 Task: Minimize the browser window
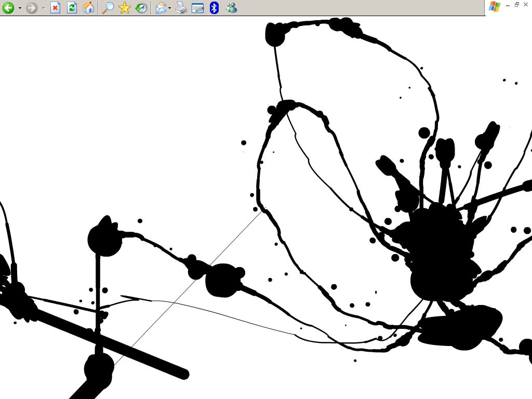(508, 5)
